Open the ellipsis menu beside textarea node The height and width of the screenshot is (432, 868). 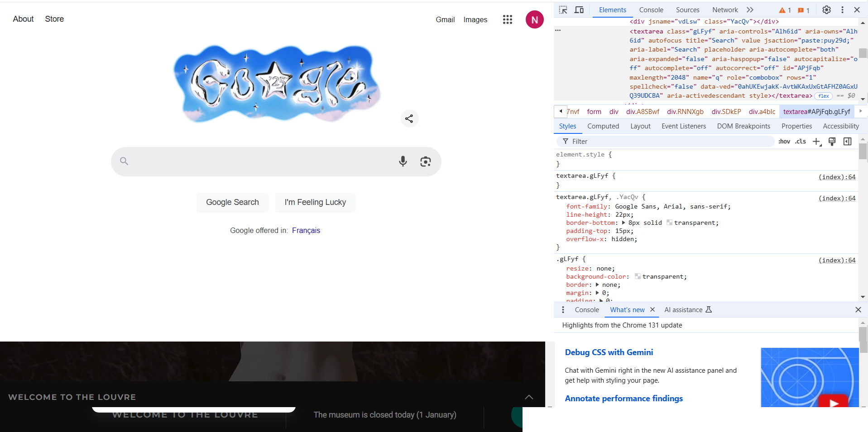tap(558, 30)
